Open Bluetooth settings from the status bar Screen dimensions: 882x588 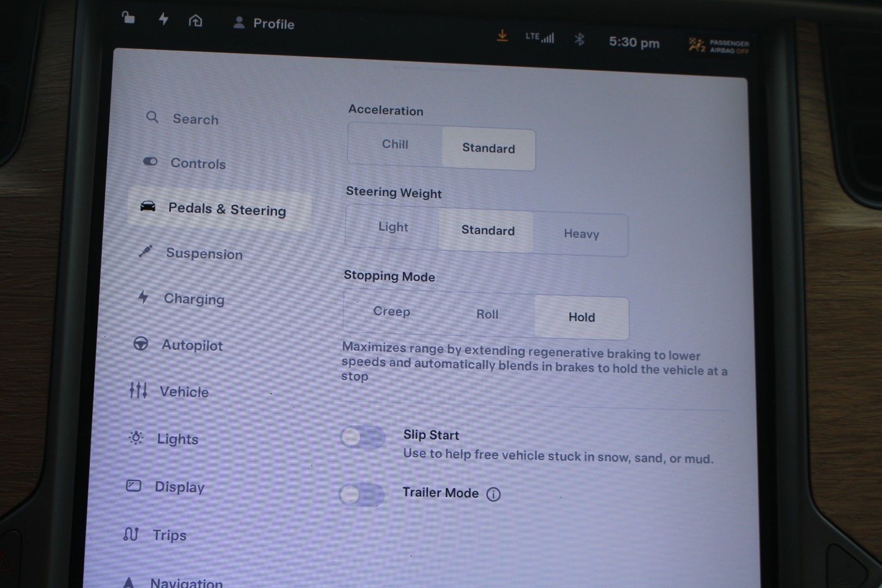click(x=579, y=39)
